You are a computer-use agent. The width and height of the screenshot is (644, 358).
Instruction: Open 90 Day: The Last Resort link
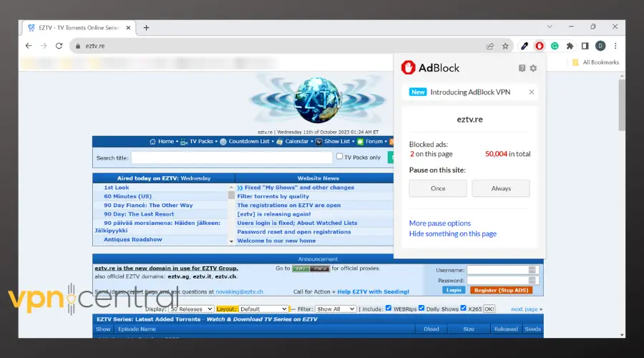(139, 214)
